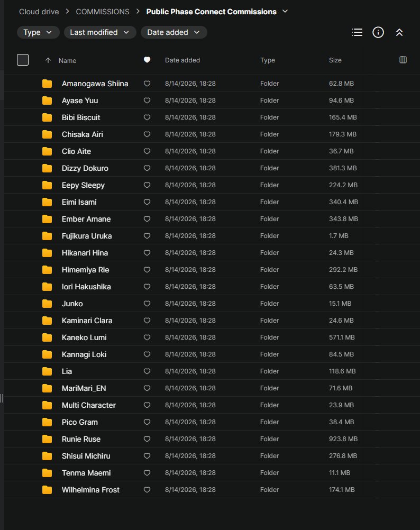Open column settings icon in header
Viewport: 420px width, 530px height.
(x=403, y=60)
